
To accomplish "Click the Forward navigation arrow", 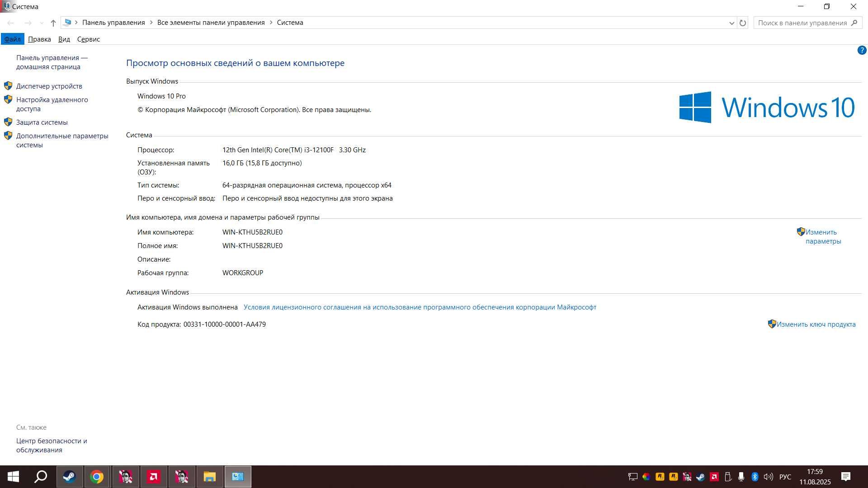I will coord(28,23).
